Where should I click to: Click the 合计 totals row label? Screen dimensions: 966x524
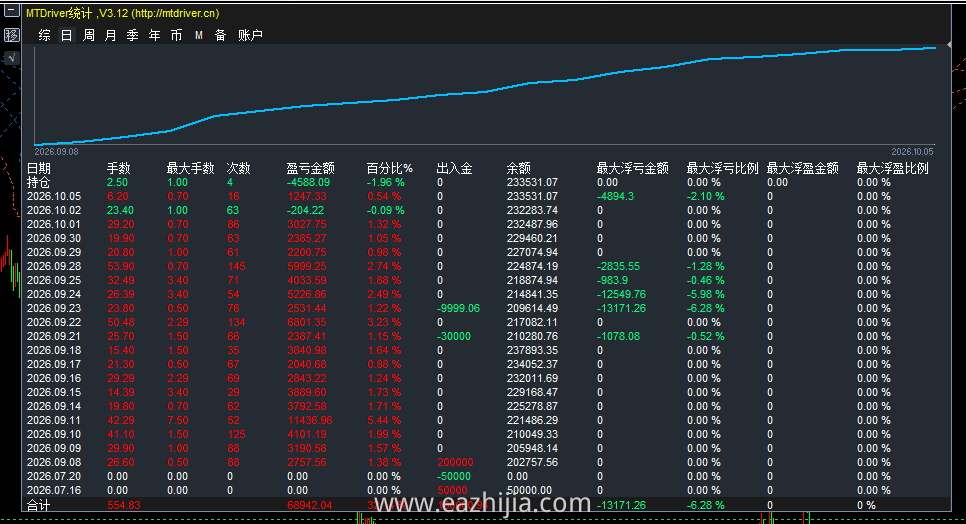[38, 505]
